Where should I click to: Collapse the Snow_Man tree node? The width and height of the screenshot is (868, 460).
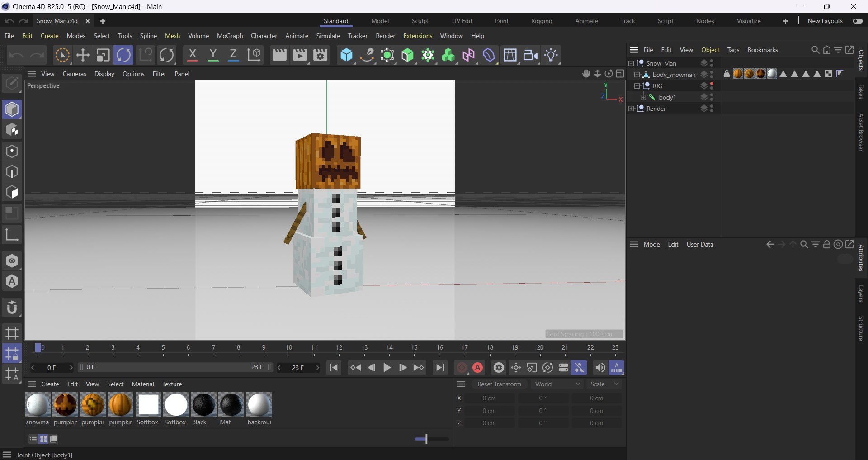[631, 63]
